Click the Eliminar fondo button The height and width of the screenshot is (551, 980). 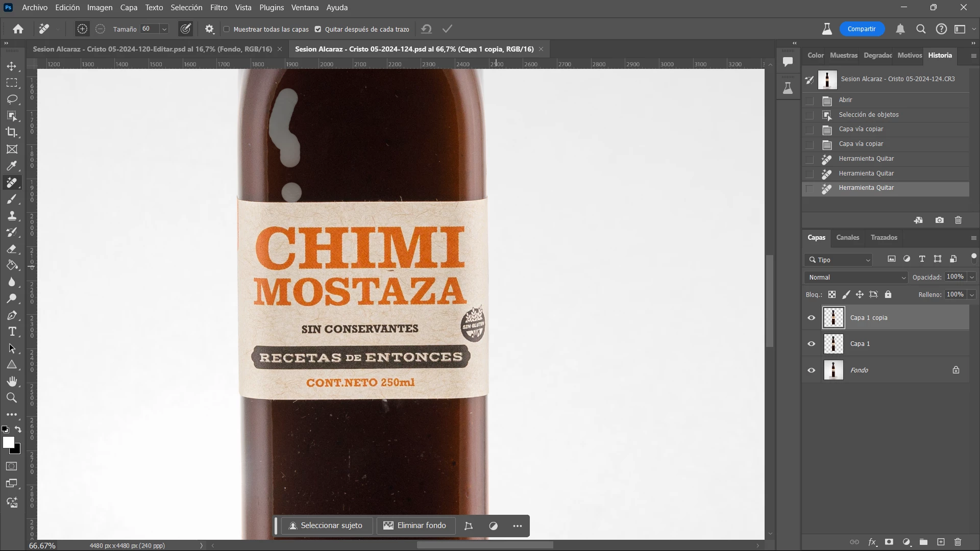click(415, 525)
